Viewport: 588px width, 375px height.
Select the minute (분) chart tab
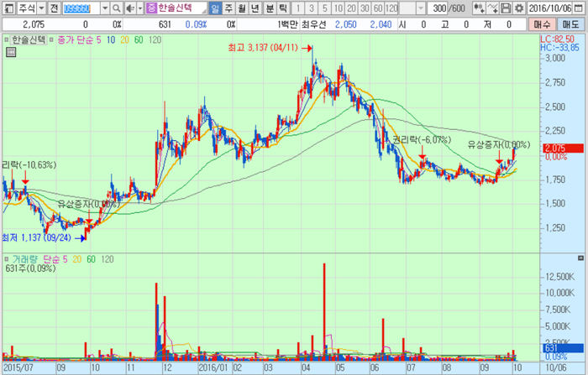(x=270, y=8)
